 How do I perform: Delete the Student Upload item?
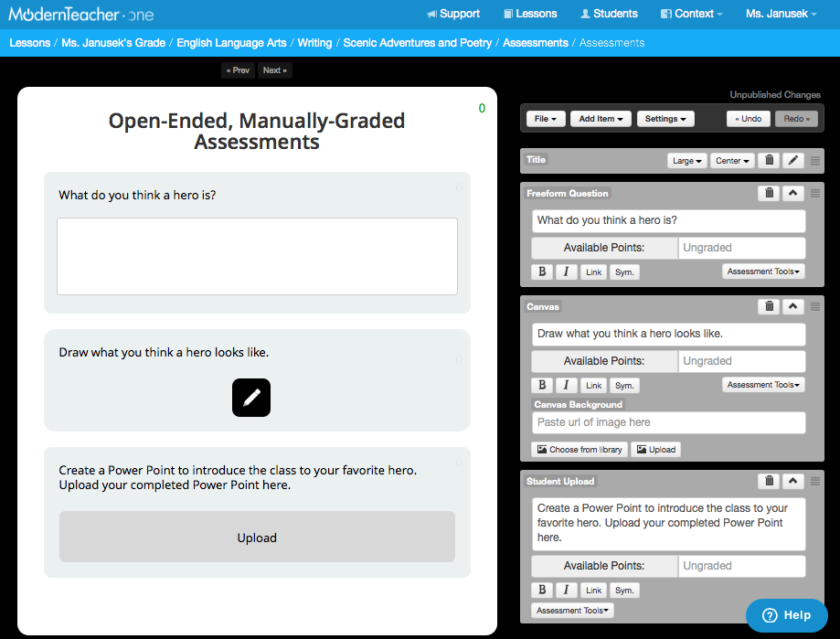(x=770, y=481)
